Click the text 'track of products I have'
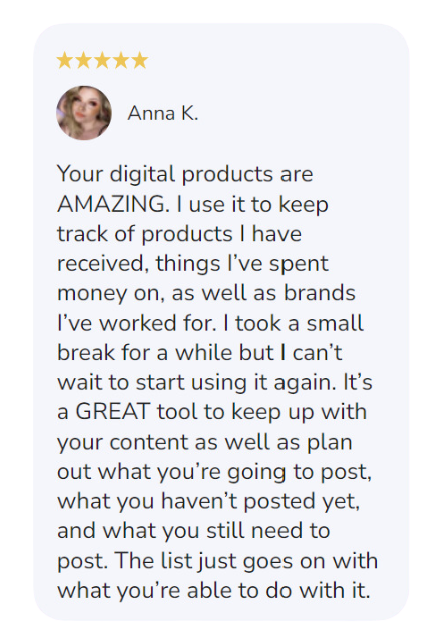Screen dimensions: 424x640 [x=179, y=234]
